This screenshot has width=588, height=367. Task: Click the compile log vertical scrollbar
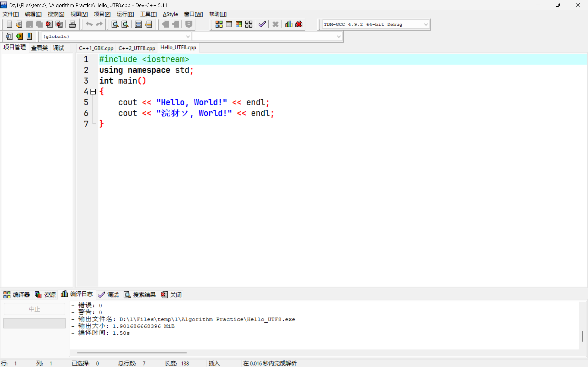click(582, 336)
